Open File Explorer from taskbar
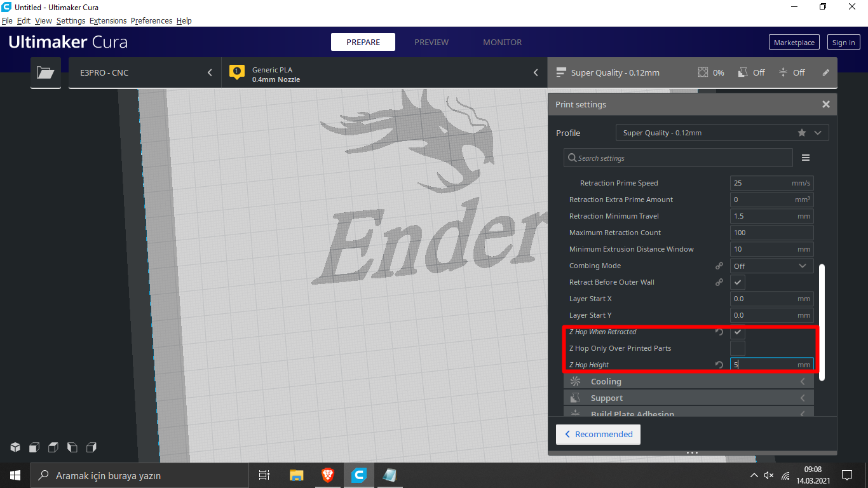 click(x=297, y=475)
